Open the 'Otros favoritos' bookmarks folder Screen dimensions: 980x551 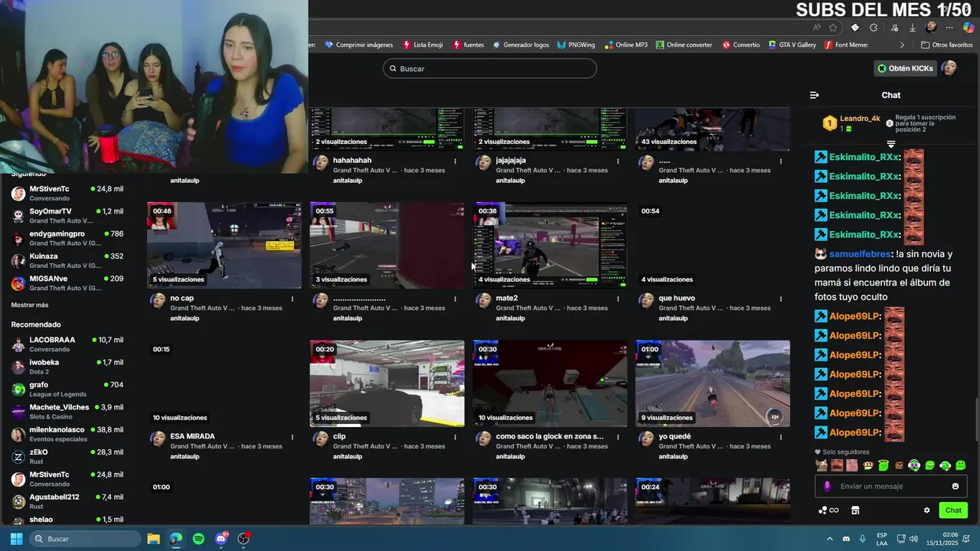(x=946, y=45)
